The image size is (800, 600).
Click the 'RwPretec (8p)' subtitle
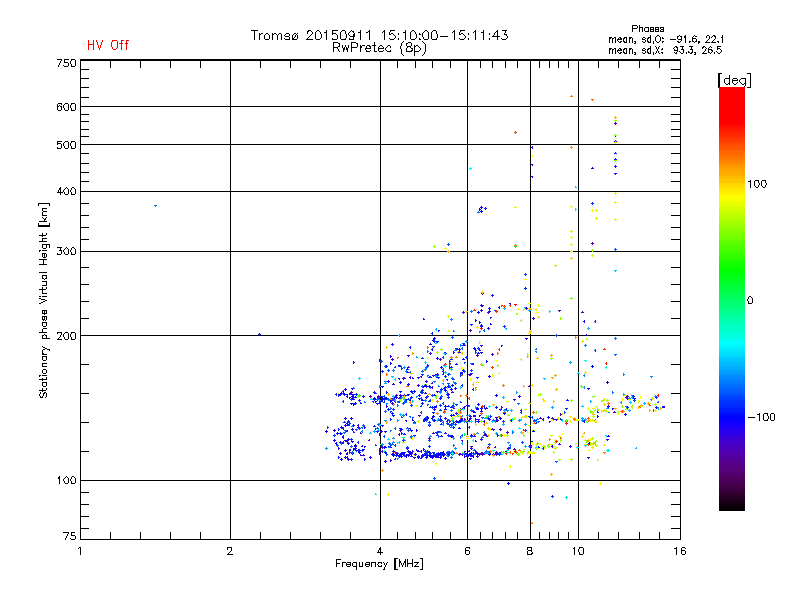pos(379,48)
